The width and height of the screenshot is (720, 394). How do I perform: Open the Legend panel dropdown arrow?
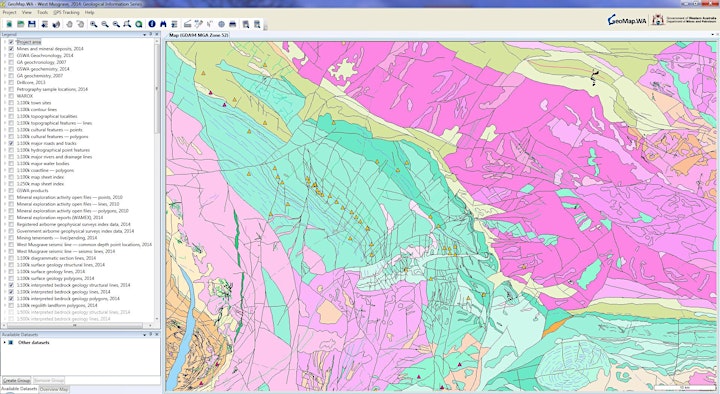tap(145, 34)
